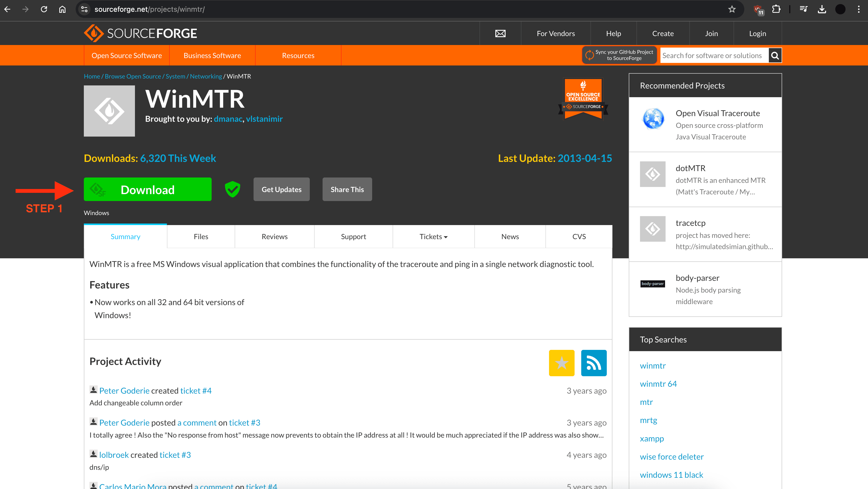This screenshot has height=489, width=868.
Task: Click the browser address bar URL
Action: pyautogui.click(x=150, y=9)
